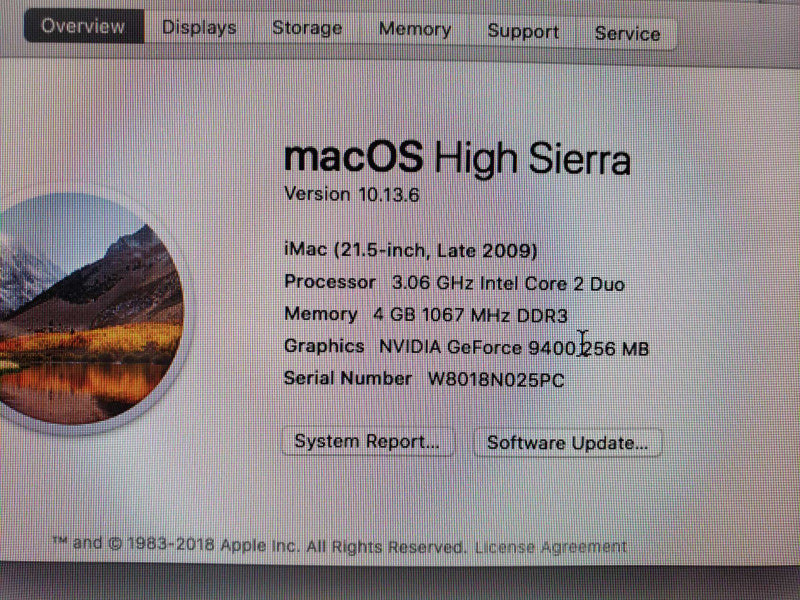Switch to the Service tab
Viewport: 800px width, 600px height.
tap(627, 34)
